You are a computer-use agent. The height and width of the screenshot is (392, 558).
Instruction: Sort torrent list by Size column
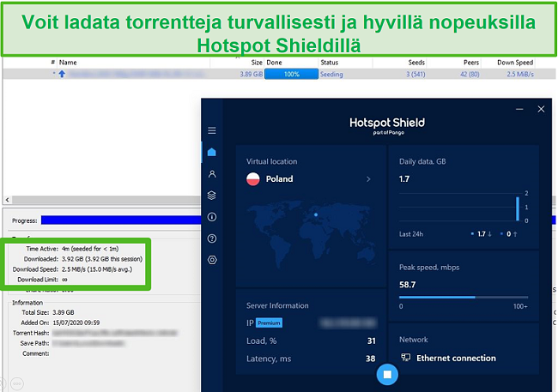[256, 63]
